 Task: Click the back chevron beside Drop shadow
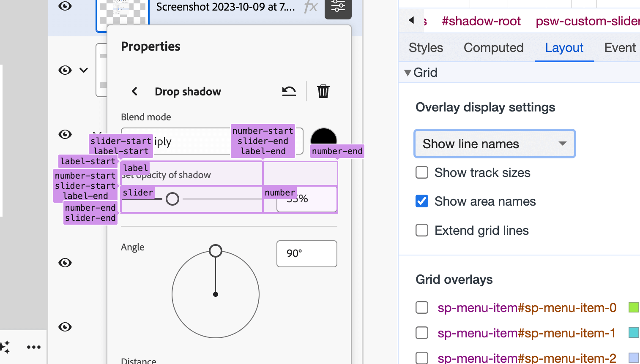click(x=134, y=91)
